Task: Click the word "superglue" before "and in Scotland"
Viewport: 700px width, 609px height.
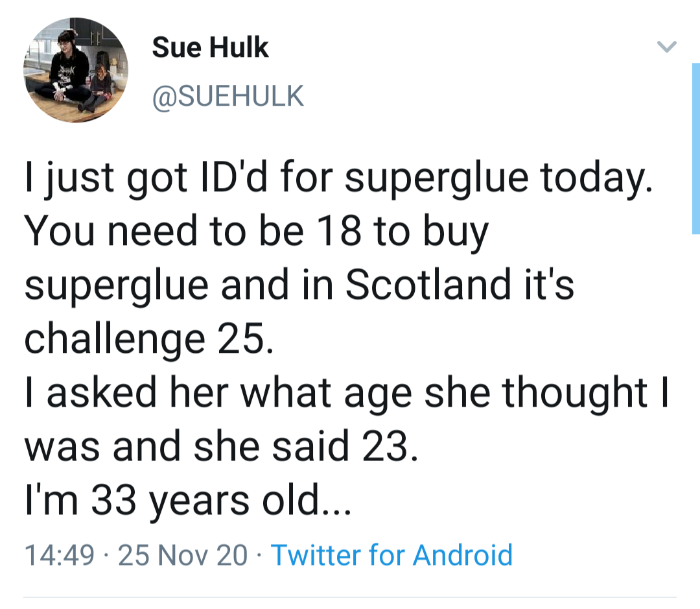Action: click(117, 285)
